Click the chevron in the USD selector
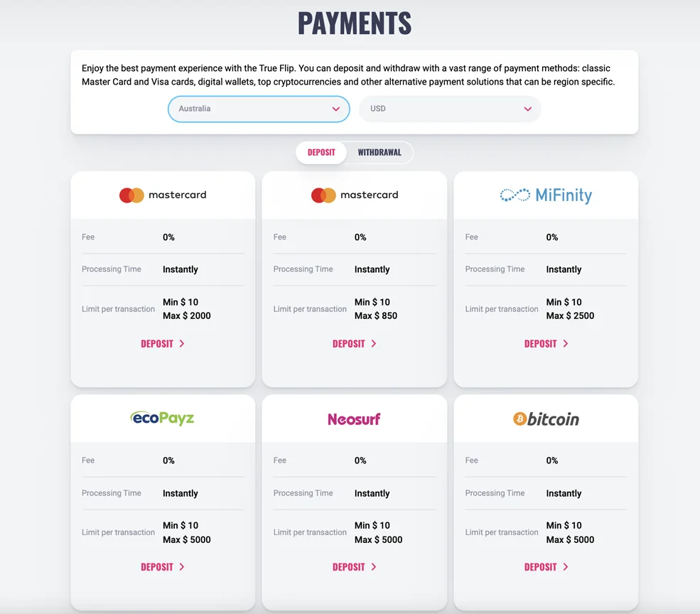The height and width of the screenshot is (614, 700). click(528, 109)
